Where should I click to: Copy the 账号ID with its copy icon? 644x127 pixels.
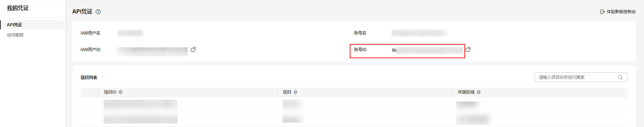pos(468,49)
